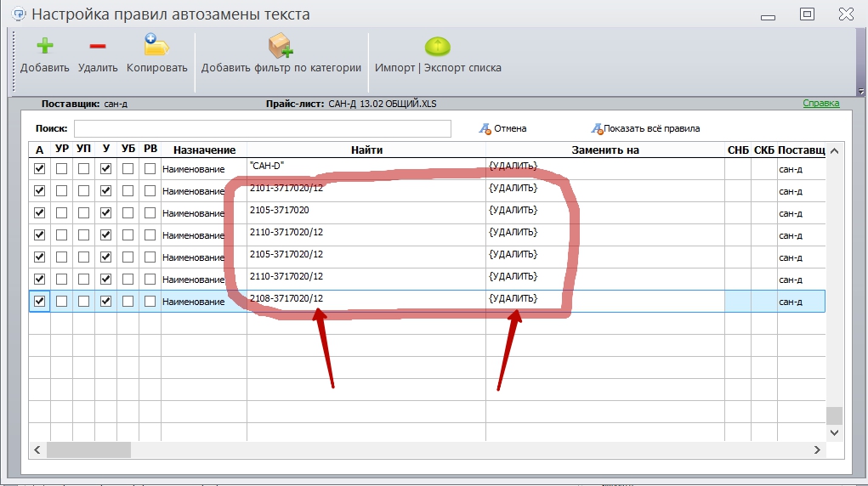
Task: Toggle РВ checkbox in 2105-3717020 row
Action: click(150, 213)
